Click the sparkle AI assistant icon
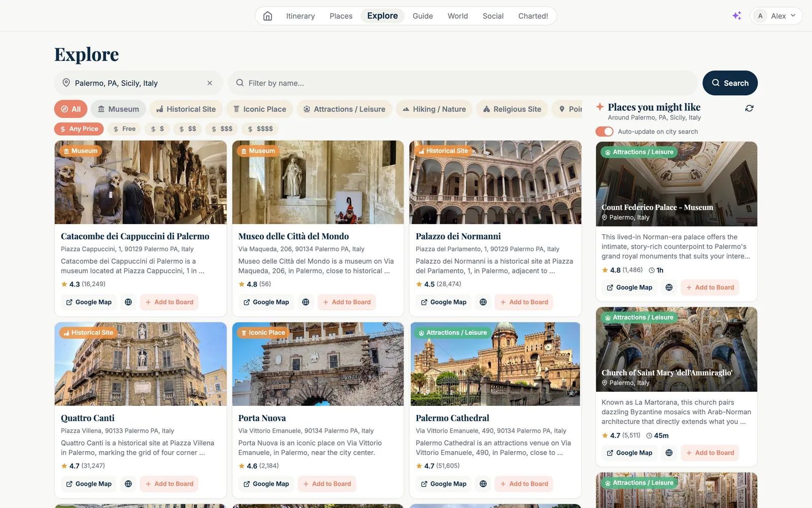 [736, 16]
